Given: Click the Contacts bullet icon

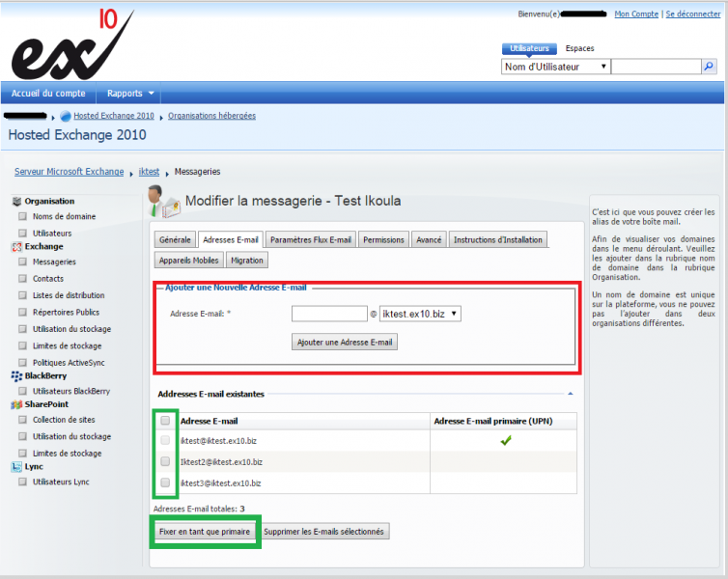Looking at the screenshot, I should click(x=22, y=278).
